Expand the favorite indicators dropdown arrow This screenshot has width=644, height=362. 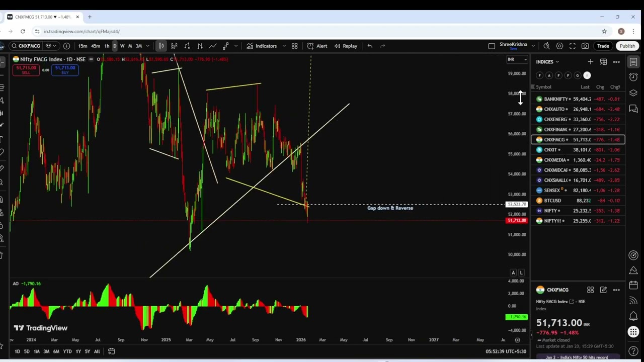pyautogui.click(x=284, y=46)
